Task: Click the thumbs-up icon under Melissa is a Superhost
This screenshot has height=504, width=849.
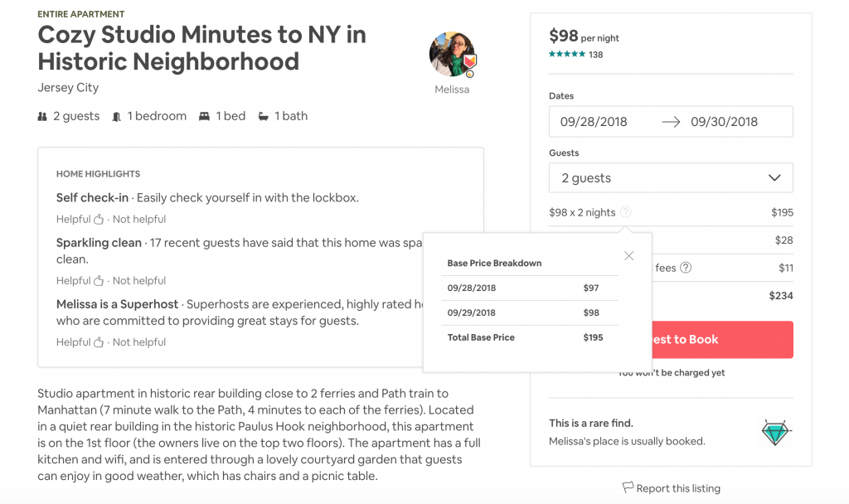Action: tap(99, 342)
